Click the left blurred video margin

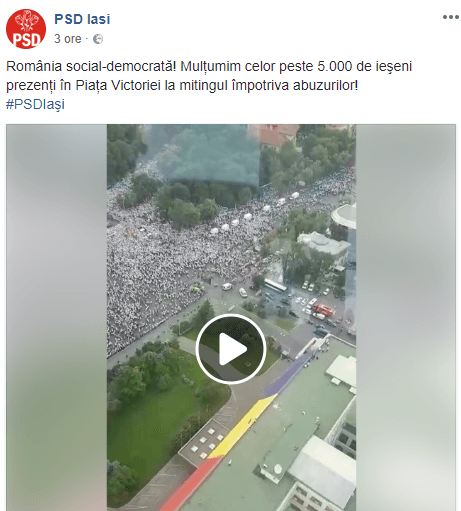tap(57, 317)
